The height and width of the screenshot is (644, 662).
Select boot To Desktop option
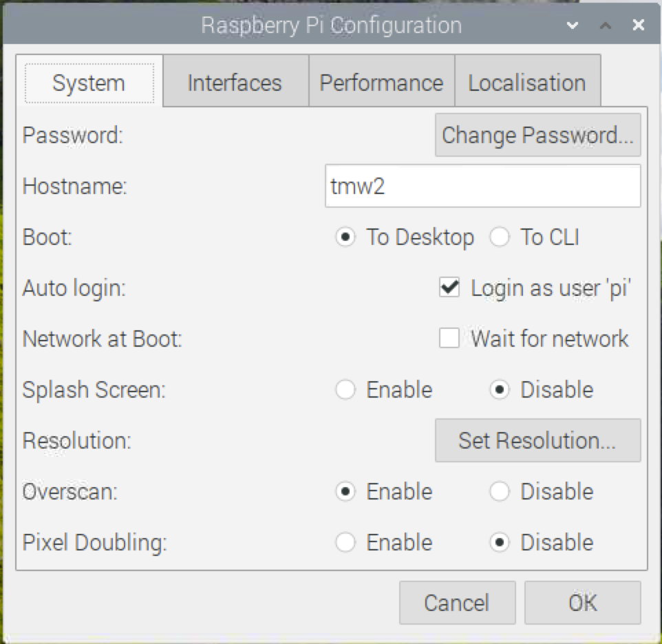pos(345,237)
